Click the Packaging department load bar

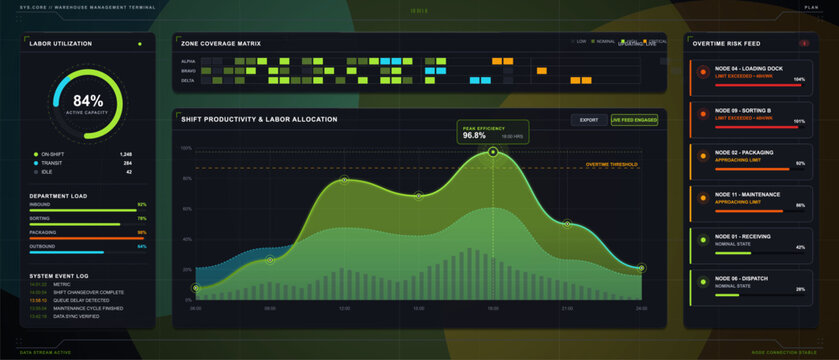[88, 239]
